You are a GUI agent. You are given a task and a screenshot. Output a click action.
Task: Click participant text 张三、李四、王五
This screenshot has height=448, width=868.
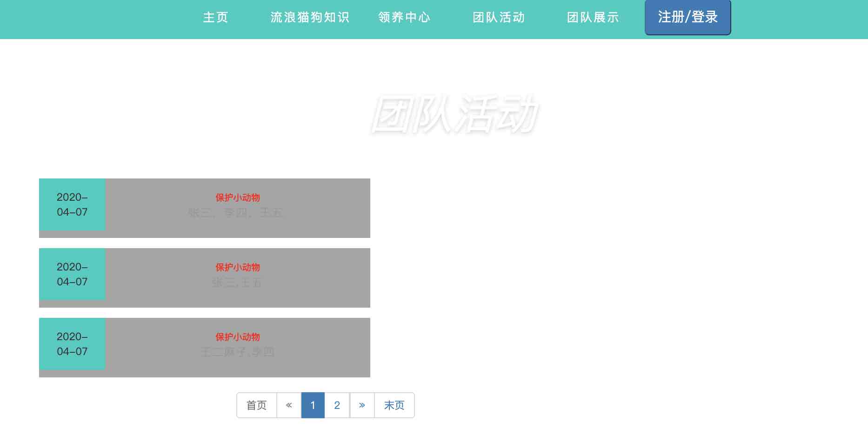(235, 213)
